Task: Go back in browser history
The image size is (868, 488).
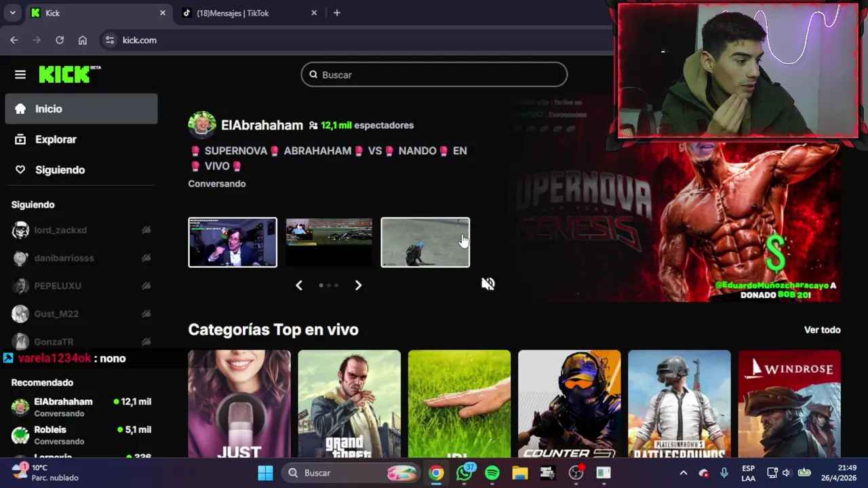Action: (14, 40)
